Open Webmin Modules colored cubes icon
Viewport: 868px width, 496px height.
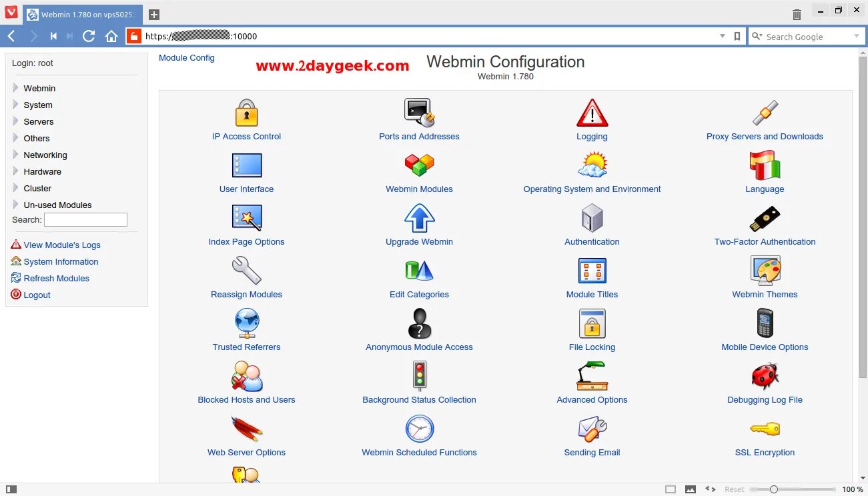tap(420, 165)
